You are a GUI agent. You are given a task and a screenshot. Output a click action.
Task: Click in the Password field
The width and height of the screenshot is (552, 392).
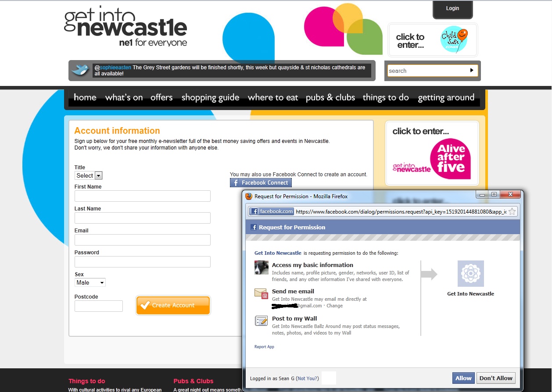click(143, 262)
